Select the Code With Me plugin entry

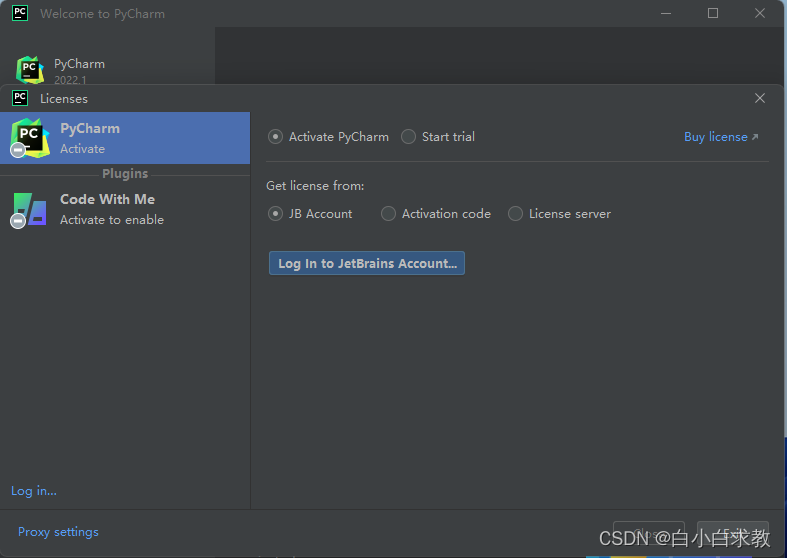[x=125, y=209]
